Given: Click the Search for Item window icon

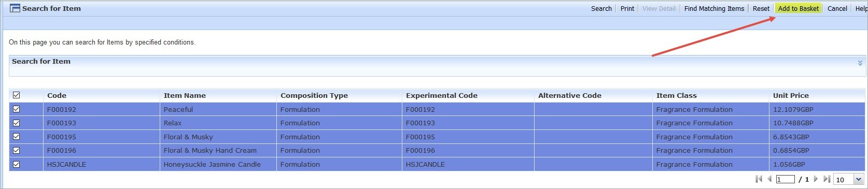Looking at the screenshot, I should 15,8.
